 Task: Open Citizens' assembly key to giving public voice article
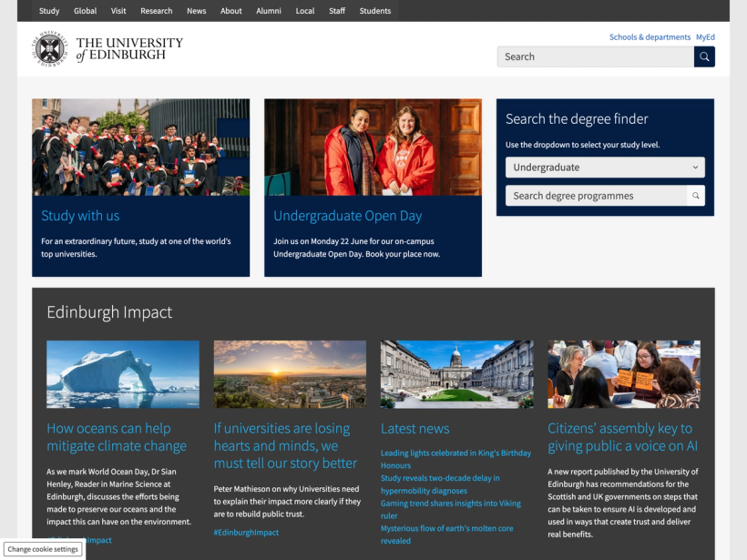pos(623,437)
